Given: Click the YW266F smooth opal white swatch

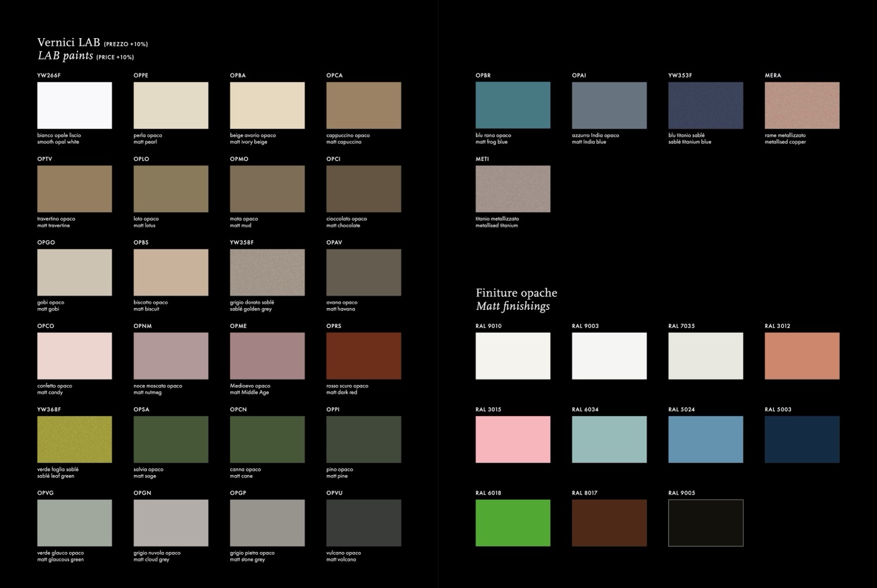Looking at the screenshot, I should 75,105.
